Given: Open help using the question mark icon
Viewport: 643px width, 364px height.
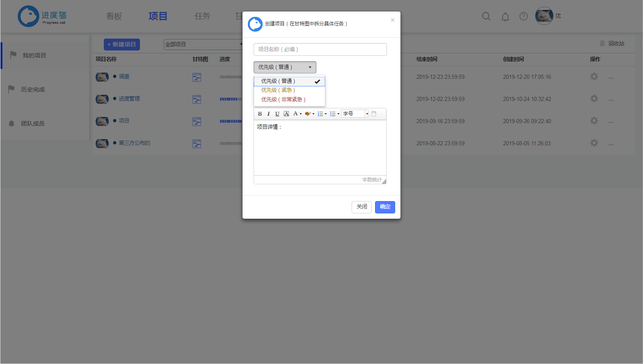Looking at the screenshot, I should tap(523, 16).
